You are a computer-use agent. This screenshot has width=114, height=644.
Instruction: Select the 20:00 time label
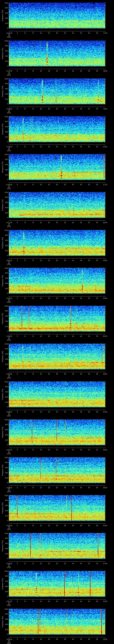tap(105, 147)
